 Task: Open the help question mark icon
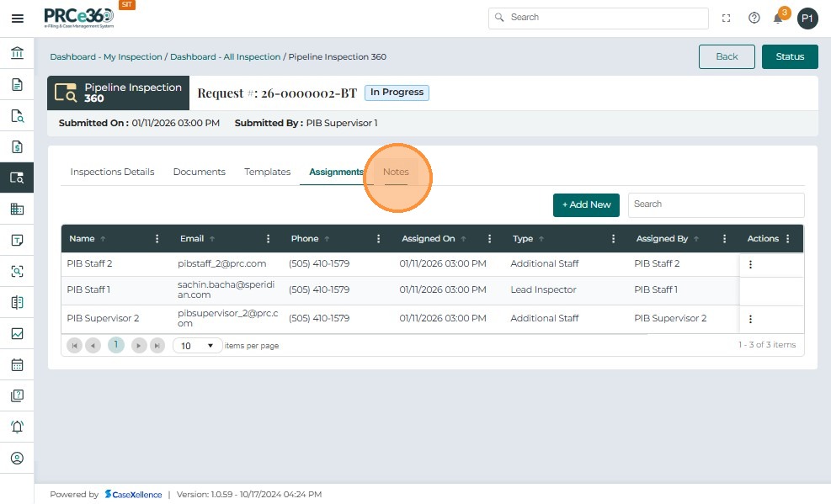(x=754, y=18)
